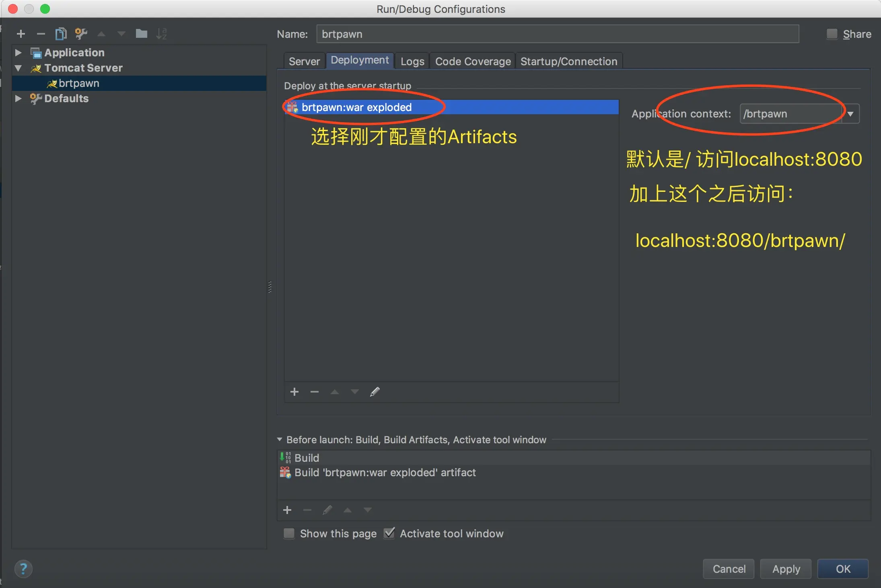Add before launch task with plus
This screenshot has height=588, width=881.
click(287, 510)
